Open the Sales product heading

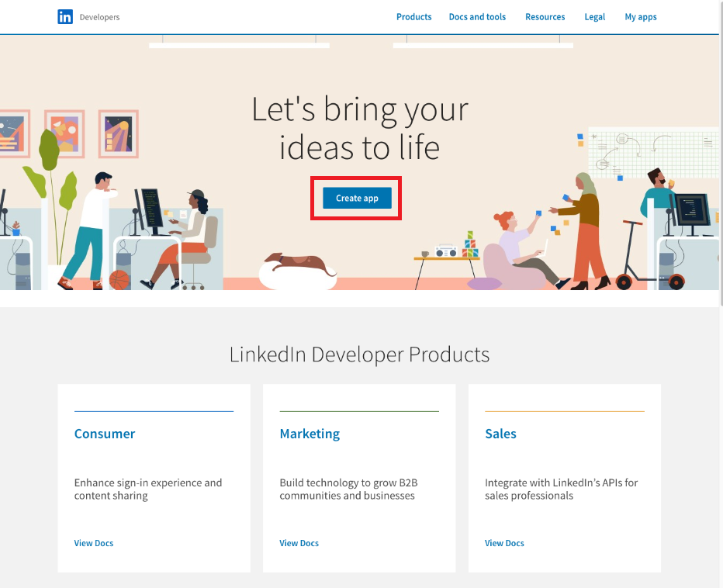(x=500, y=434)
